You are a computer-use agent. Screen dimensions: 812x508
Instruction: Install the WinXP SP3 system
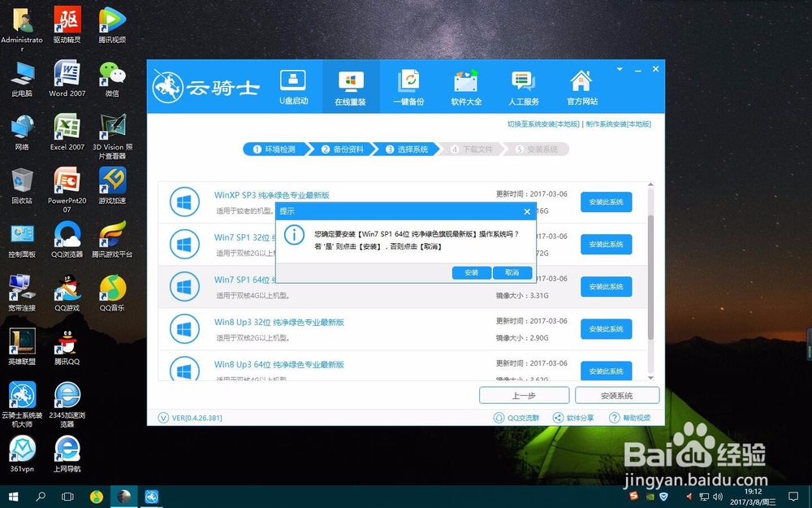click(x=606, y=202)
